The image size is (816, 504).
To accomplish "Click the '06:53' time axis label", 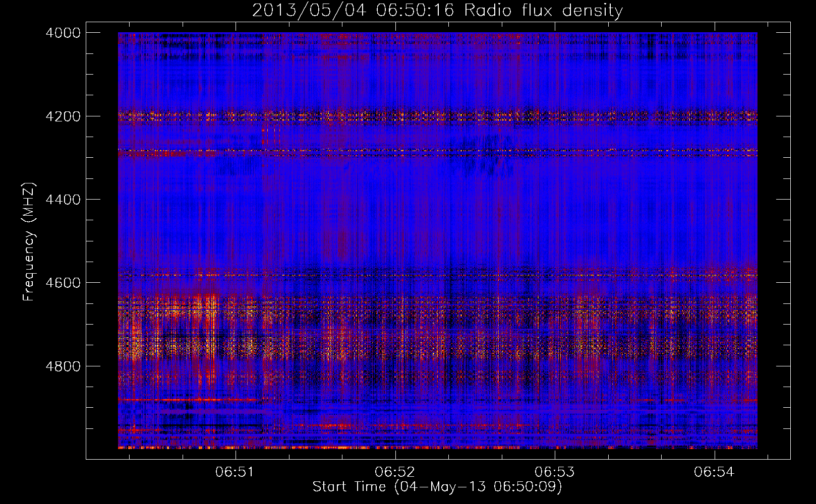I will click(x=554, y=472).
